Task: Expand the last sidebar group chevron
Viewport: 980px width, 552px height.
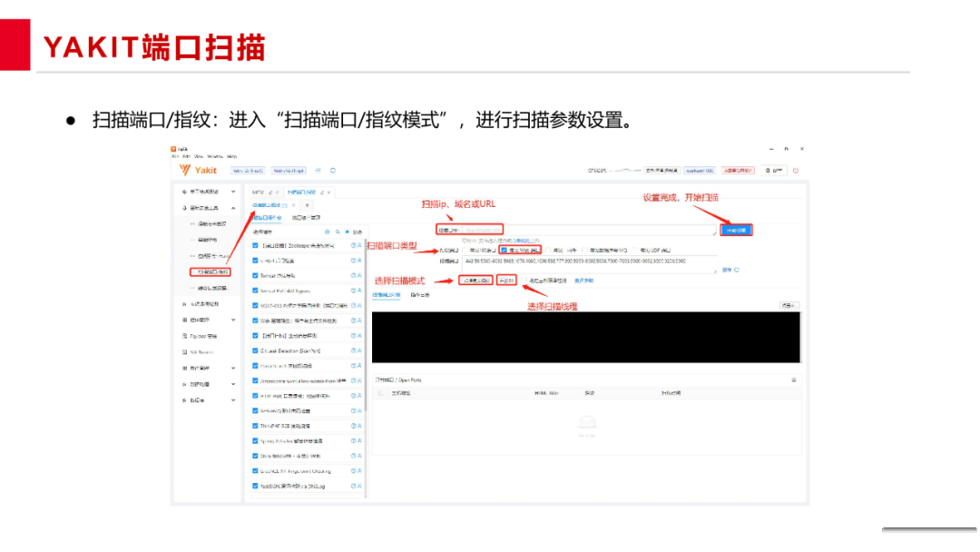Action: click(233, 400)
